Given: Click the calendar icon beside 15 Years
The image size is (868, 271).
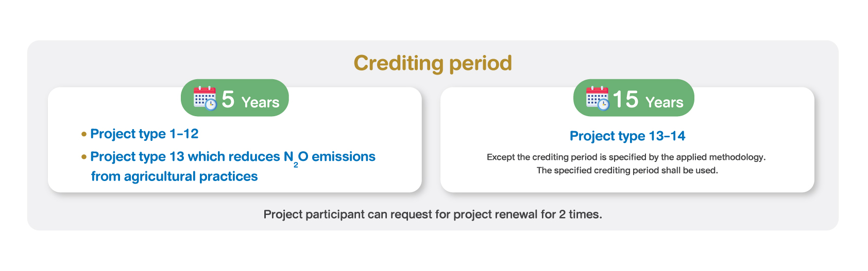Looking at the screenshot, I should (598, 98).
